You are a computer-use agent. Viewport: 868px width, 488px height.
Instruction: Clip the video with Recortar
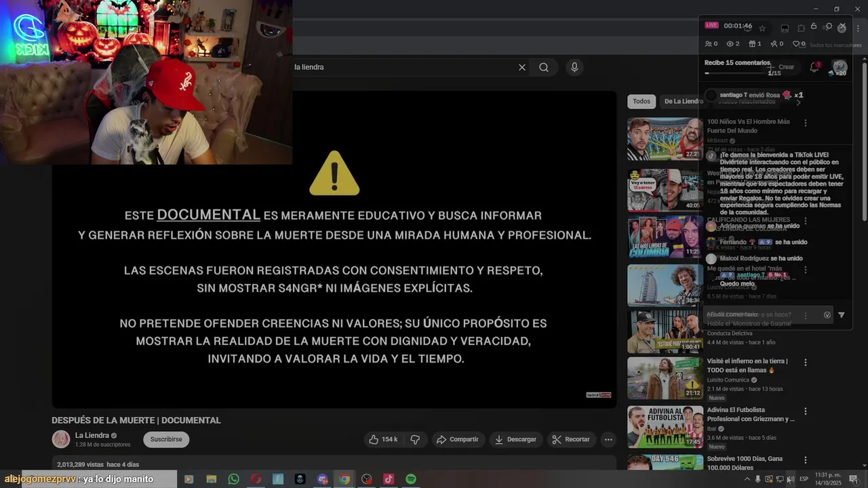pyautogui.click(x=571, y=439)
